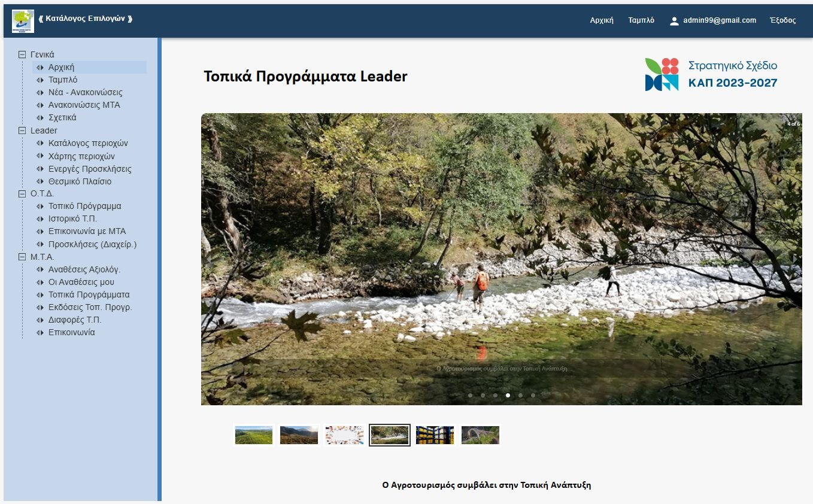Screen dimensions: 813x504
Task: Click the arrow icon beside Θεσμικό Πλαίσιο
Action: (40, 181)
